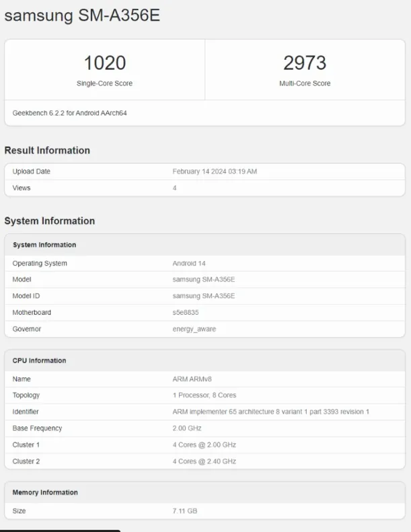Click the Topology label
This screenshot has width=411, height=532.
click(26, 395)
